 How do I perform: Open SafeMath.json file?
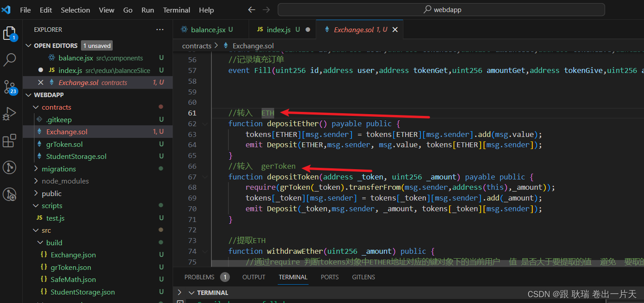click(97, 279)
